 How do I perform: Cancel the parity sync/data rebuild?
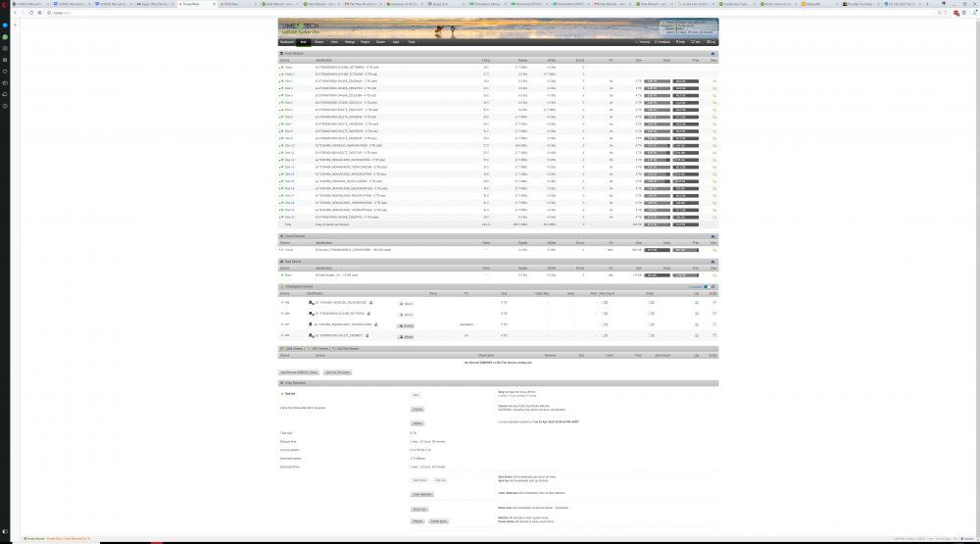pos(417,410)
